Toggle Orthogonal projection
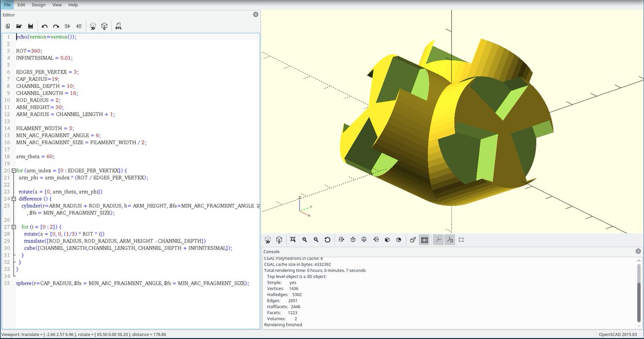Viewport: 644px width, 339px height. tap(424, 240)
